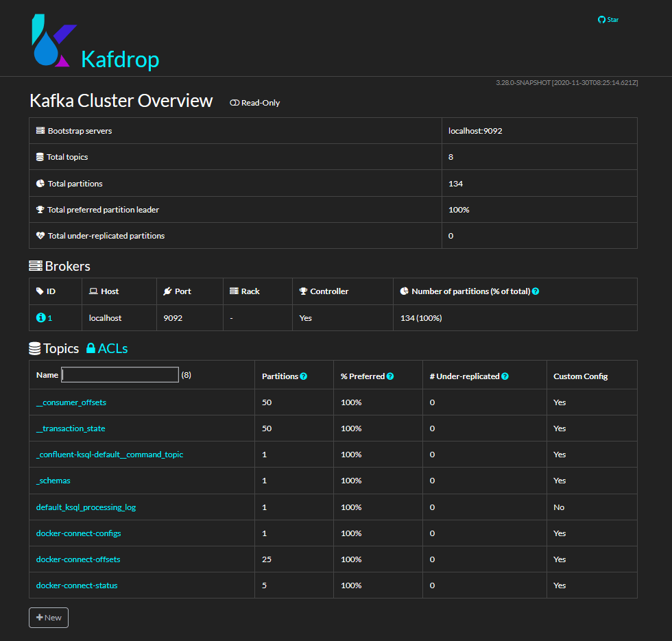Click partitions value 5 for docker-connect-status
The image size is (672, 641).
[x=265, y=585]
